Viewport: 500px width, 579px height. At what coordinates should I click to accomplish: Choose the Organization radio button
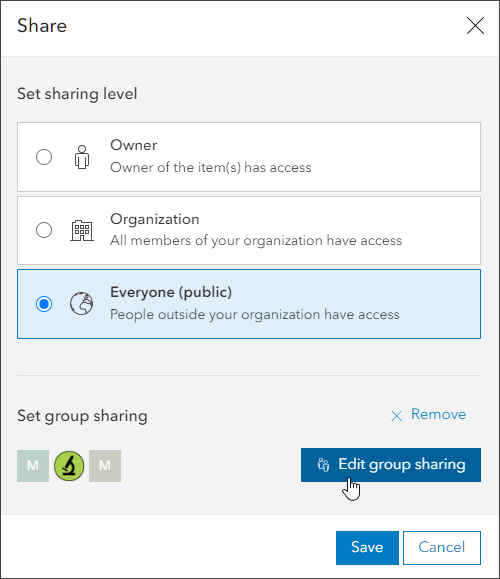pos(44,230)
